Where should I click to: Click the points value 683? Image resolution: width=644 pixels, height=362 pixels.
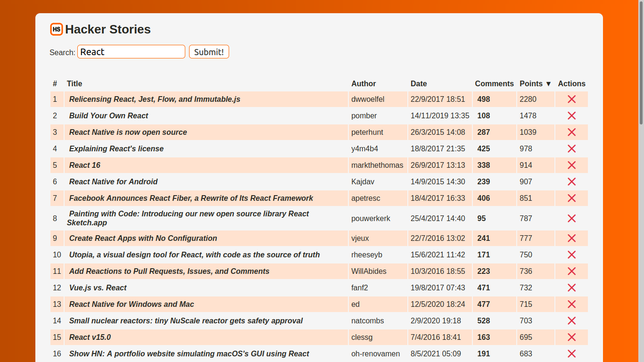coord(526,354)
